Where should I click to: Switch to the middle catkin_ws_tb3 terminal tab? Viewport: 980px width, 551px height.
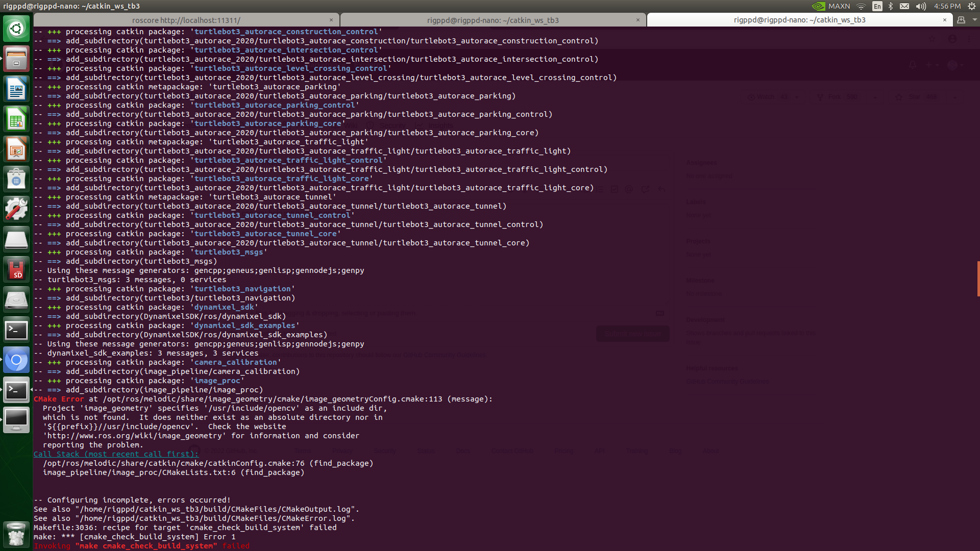coord(493,20)
